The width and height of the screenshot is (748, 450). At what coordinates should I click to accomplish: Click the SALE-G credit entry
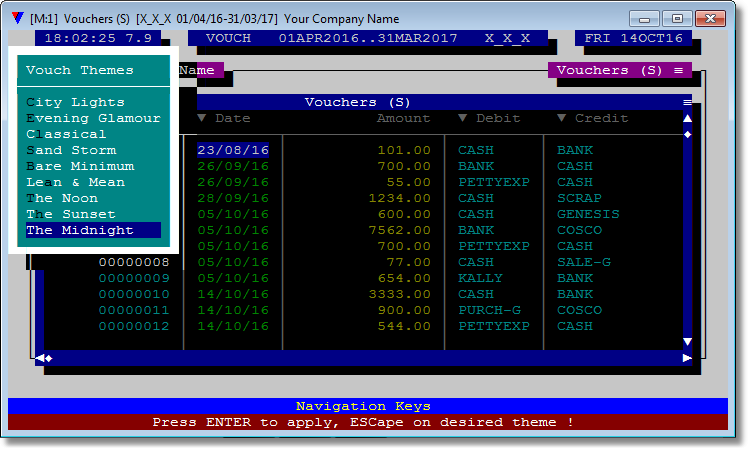[x=584, y=262]
